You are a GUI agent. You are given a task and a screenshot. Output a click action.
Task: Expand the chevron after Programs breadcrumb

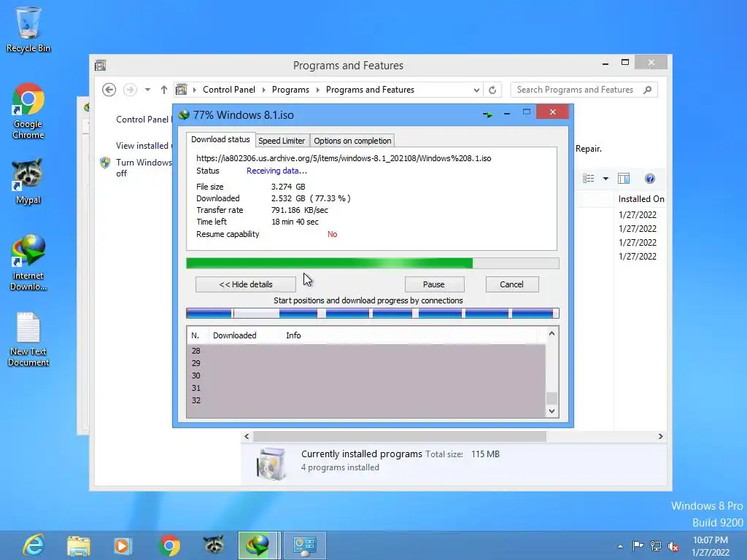[x=318, y=90]
